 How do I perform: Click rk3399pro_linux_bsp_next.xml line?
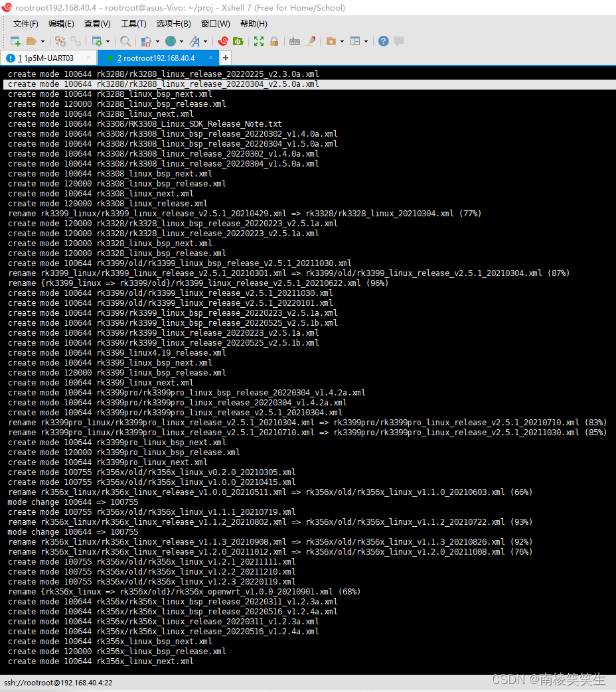tap(117, 443)
